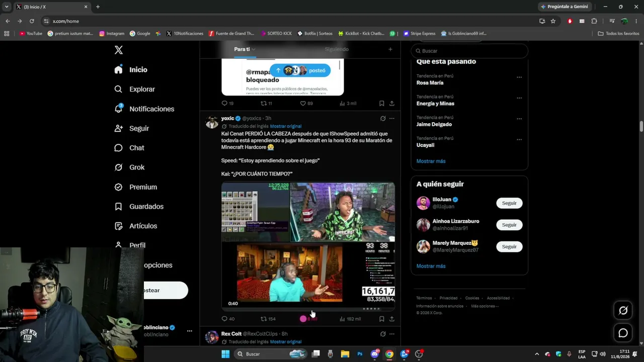Bookmark this page with the star icon
The image size is (644, 362).
(x=553, y=21)
